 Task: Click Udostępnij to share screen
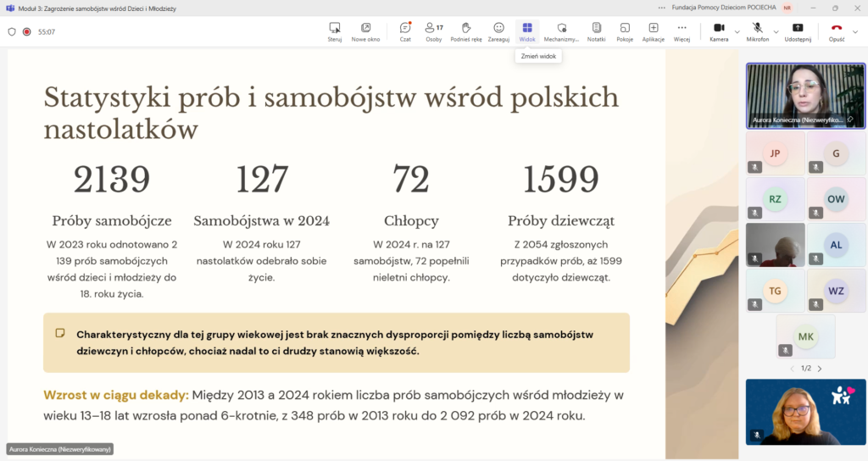798,31
